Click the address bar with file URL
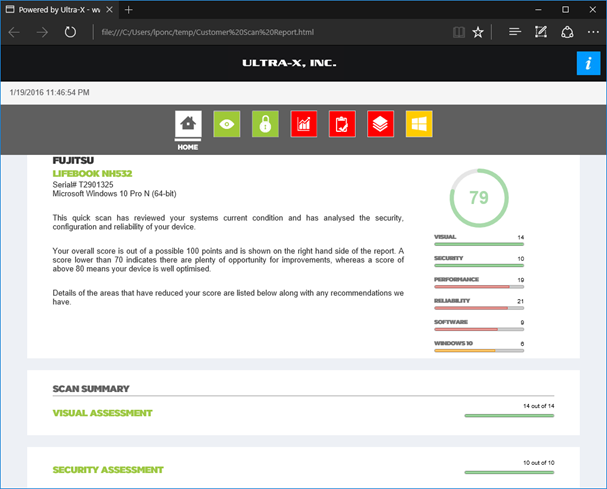Image resolution: width=607 pixels, height=489 pixels. tap(270, 32)
